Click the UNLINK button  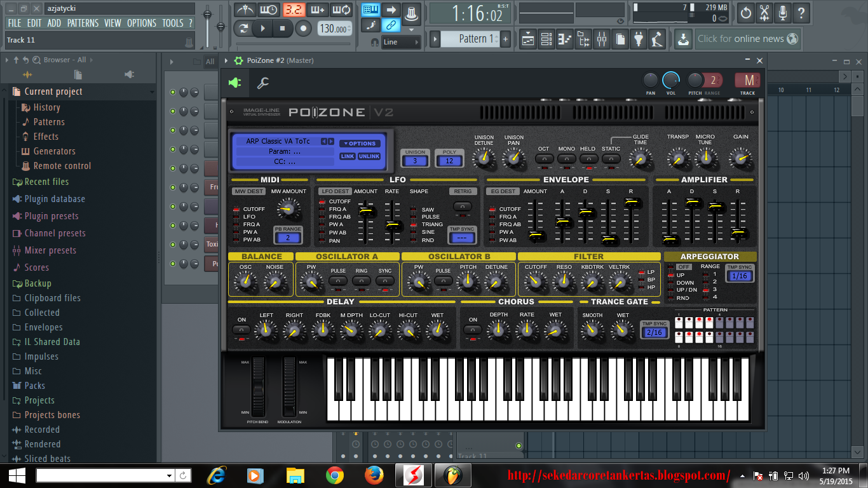[x=369, y=156]
